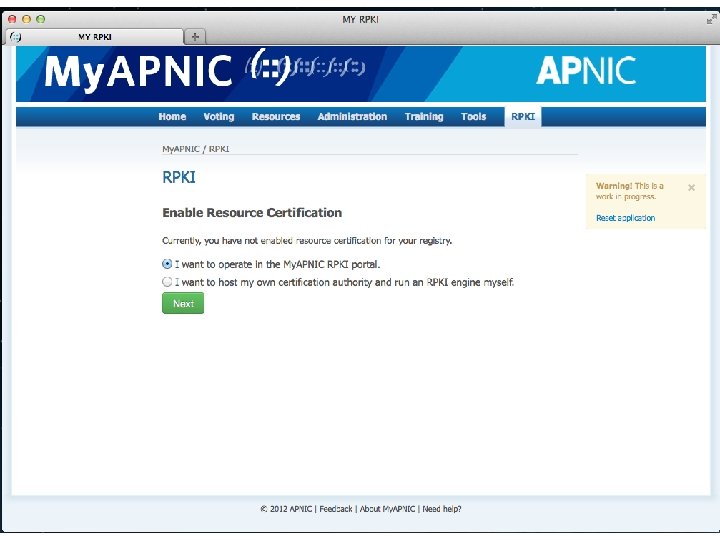
Task: Select host my own certification authority option
Action: (167, 281)
